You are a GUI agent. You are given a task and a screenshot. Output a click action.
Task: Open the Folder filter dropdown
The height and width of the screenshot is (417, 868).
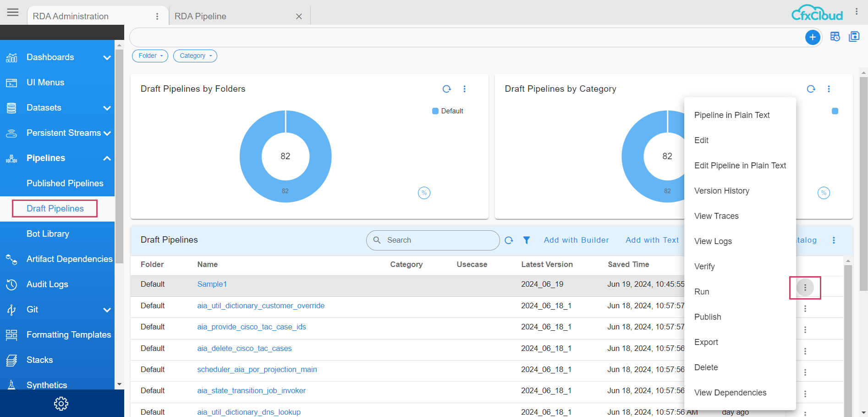150,56
